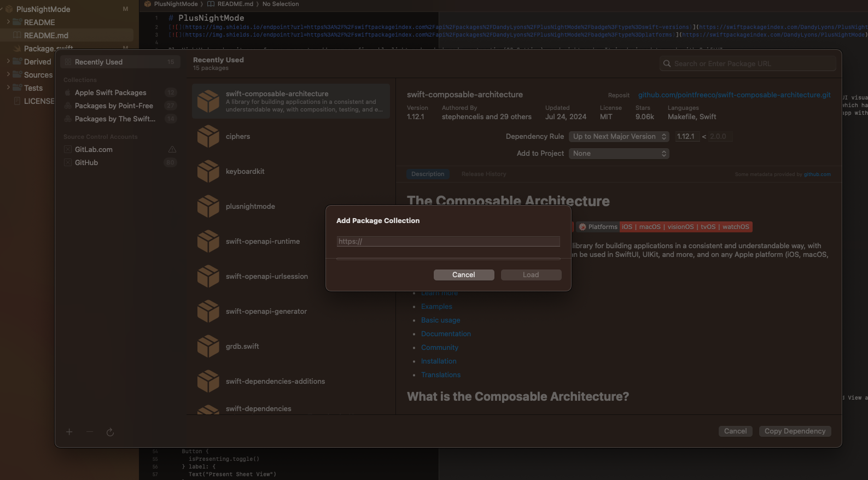Click the plus button to add a collection
This screenshot has height=480, width=868.
[69, 432]
